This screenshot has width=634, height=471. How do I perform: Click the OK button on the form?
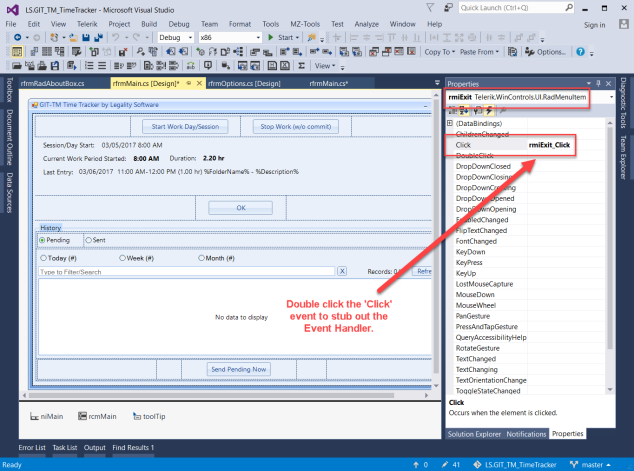tap(241, 208)
